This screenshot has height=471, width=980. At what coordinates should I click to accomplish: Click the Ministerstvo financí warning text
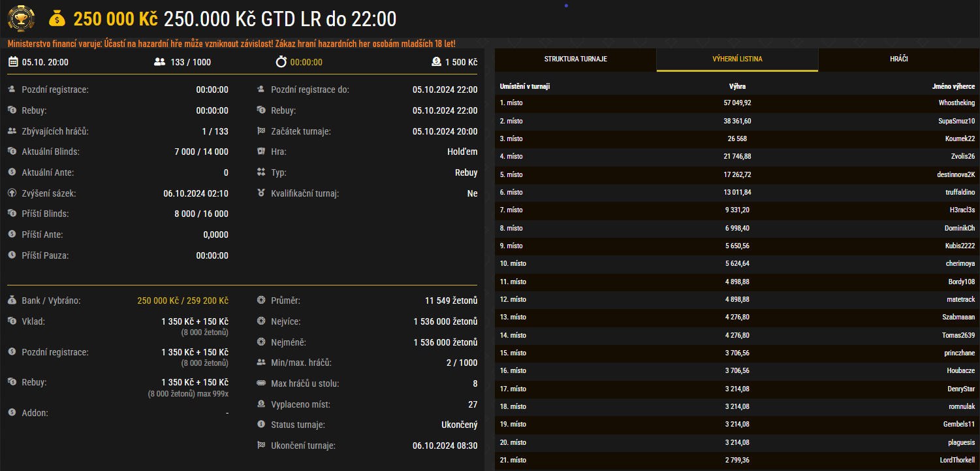232,44
